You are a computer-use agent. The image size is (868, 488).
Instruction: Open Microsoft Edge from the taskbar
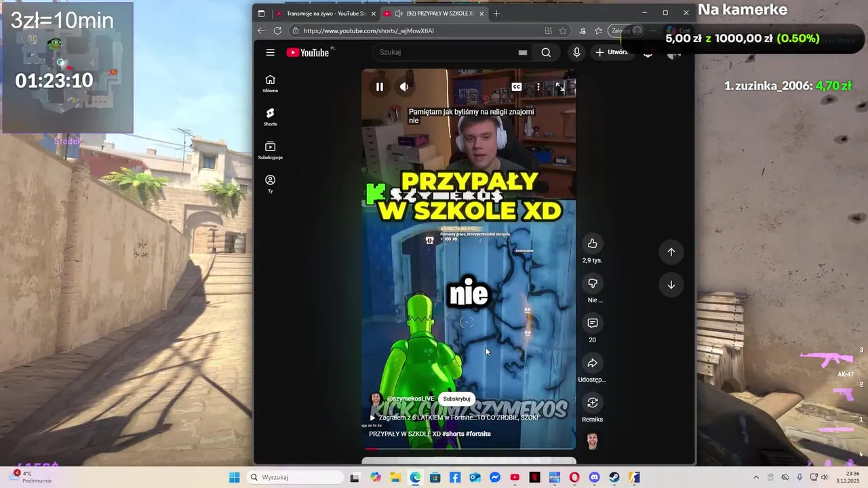415,477
